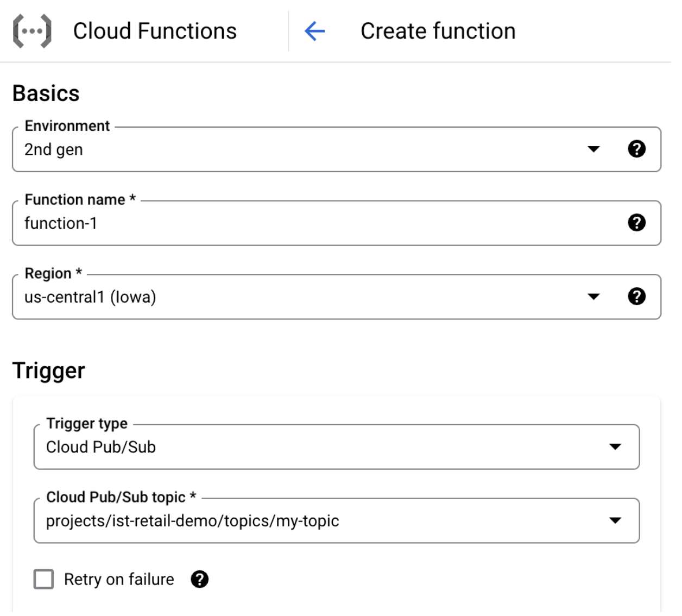Viewport: 682px width, 616px height.
Task: Go back using the blue arrow
Action: pyautogui.click(x=314, y=32)
